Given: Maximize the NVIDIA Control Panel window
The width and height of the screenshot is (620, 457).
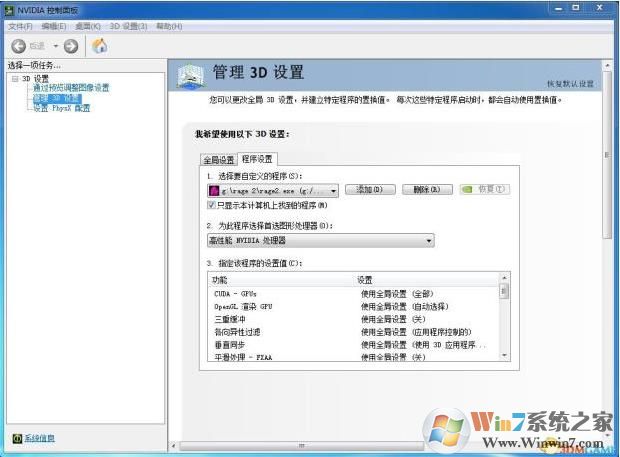Looking at the screenshot, I should point(576,8).
